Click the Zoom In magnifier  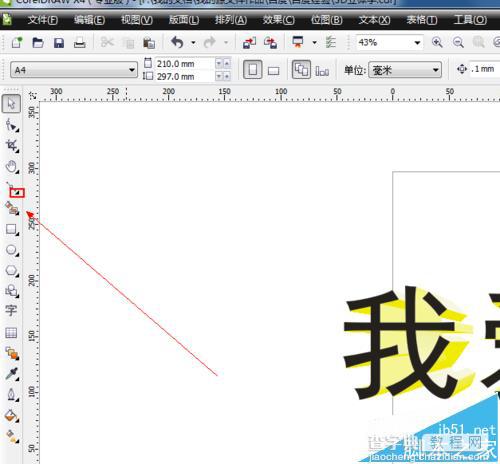click(437, 42)
